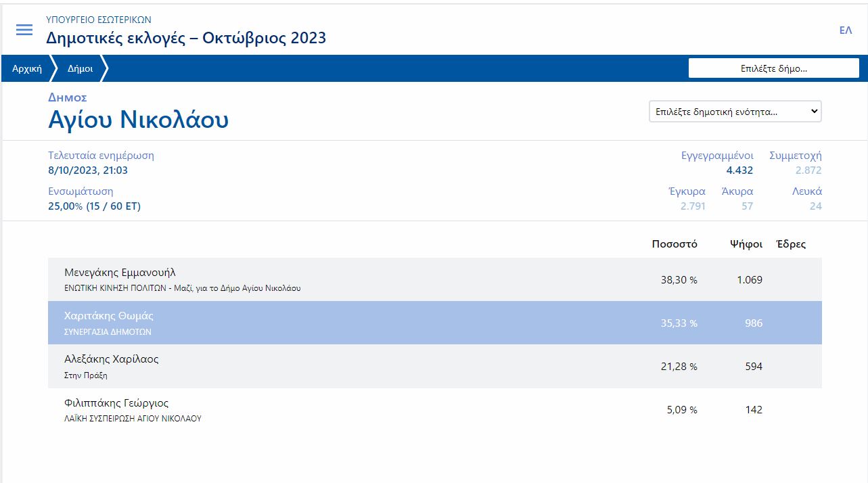Click the ΥΠΟΥΡΓΕΙΟ ΕΣΩΤΕΡΙΚΩΝ header text
868x483 pixels.
pos(99,20)
